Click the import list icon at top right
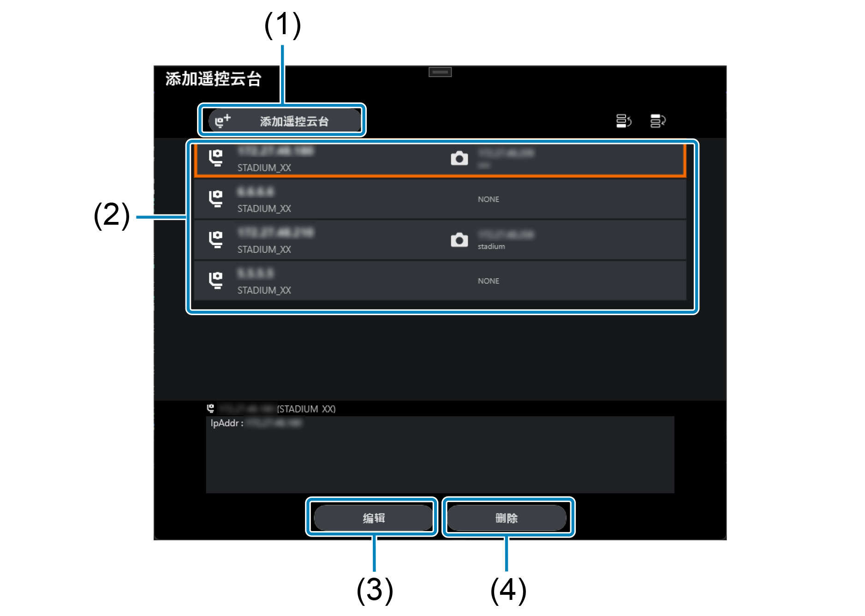The height and width of the screenshot is (616, 865). 624,121
